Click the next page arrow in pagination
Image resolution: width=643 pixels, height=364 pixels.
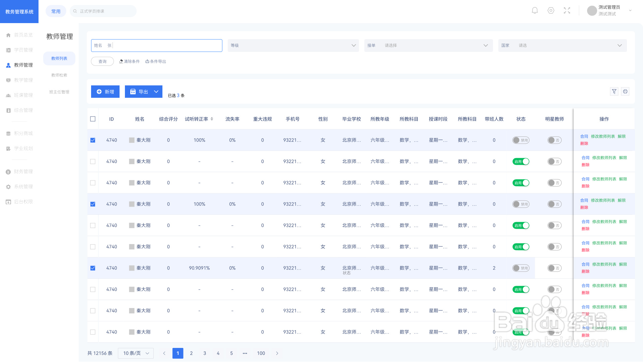coord(277,353)
